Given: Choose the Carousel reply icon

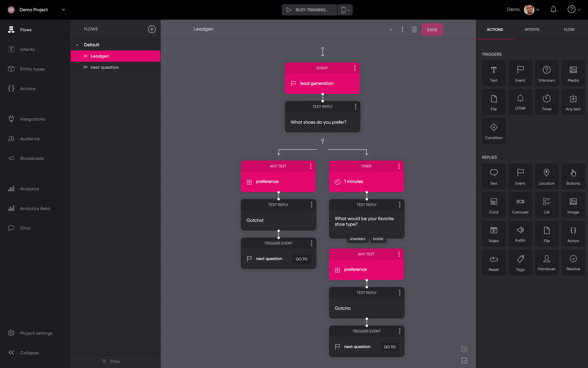Looking at the screenshot, I should click(520, 205).
